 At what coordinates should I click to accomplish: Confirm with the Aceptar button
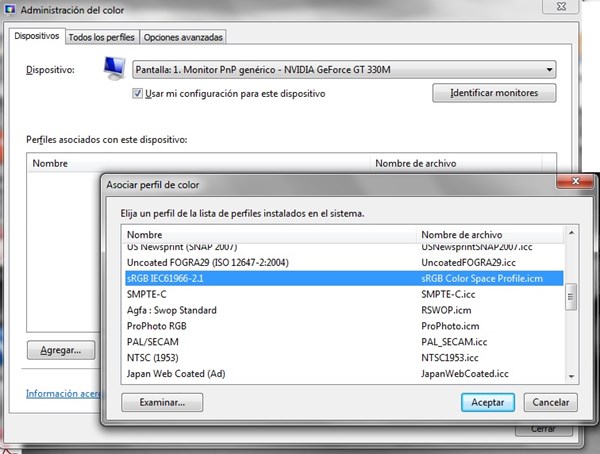pyautogui.click(x=488, y=402)
